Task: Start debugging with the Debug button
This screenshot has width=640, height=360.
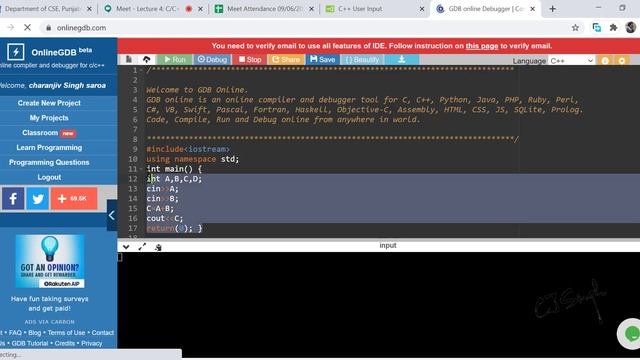Action: click(x=212, y=60)
